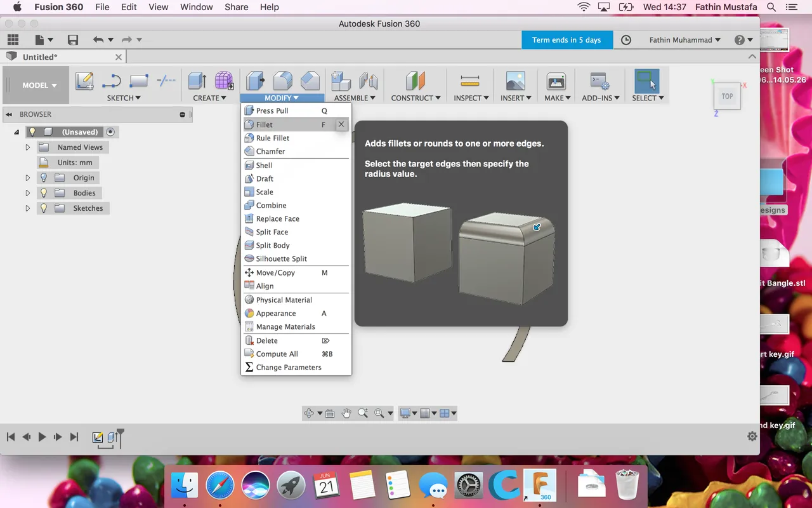Viewport: 812px width, 508px height.
Task: Open the data panel grid icon
Action: [x=13, y=40]
